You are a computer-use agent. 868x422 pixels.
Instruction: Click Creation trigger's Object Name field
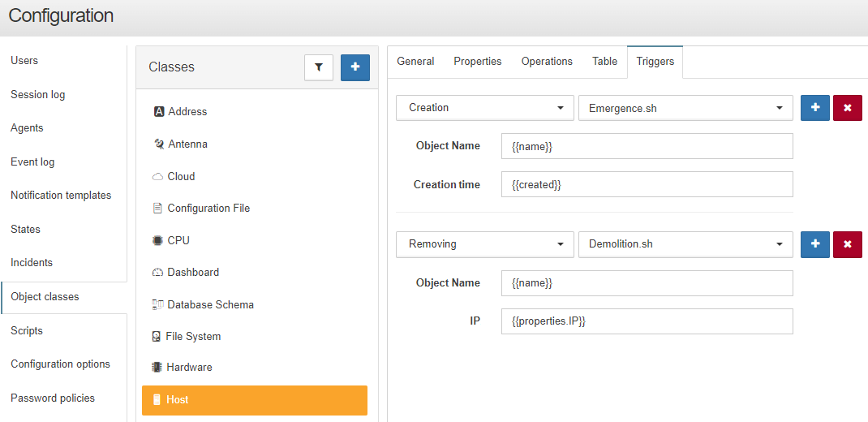(647, 146)
